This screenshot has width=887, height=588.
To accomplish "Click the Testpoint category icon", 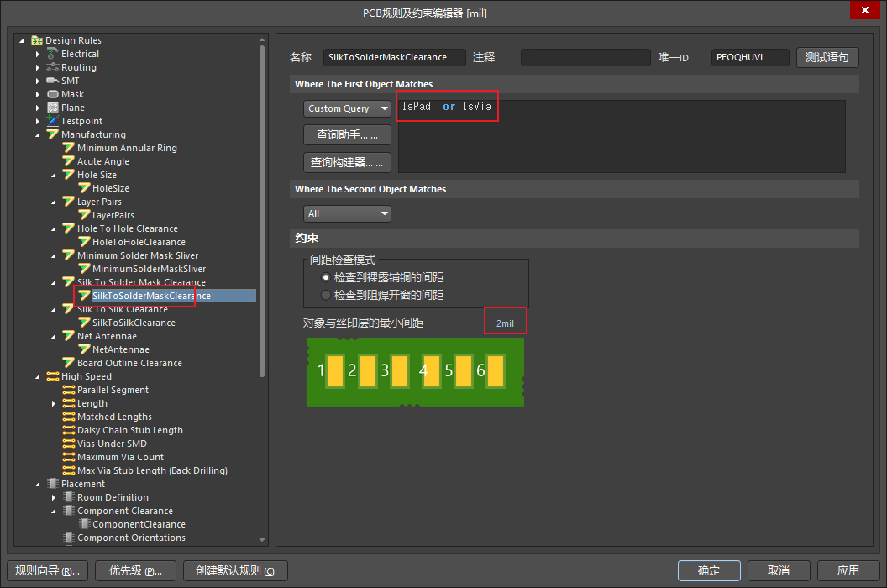I will pyautogui.click(x=53, y=121).
